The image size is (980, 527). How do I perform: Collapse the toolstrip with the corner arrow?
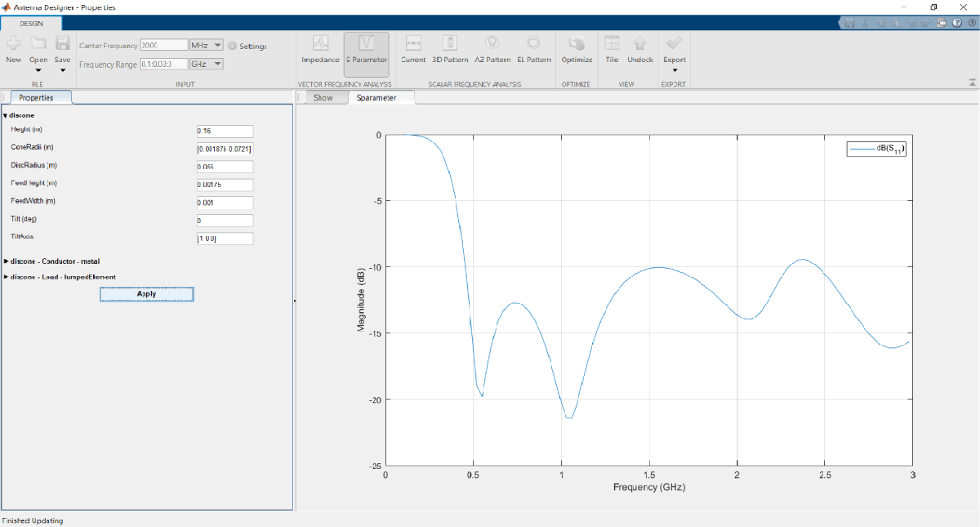(972, 82)
